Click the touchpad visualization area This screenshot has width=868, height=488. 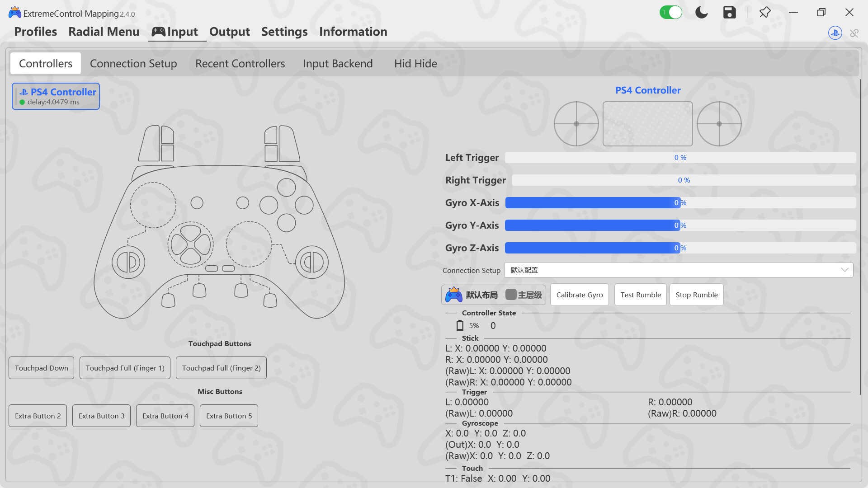pyautogui.click(x=647, y=123)
